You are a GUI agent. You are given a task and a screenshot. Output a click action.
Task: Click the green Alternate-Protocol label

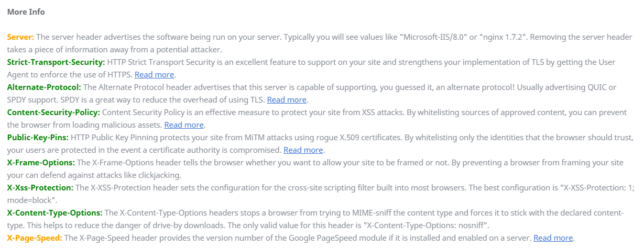pyautogui.click(x=44, y=87)
